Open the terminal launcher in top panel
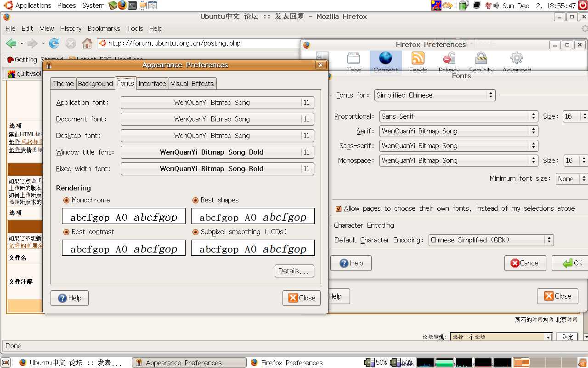Screen dimensions: 588x368 click(132, 6)
